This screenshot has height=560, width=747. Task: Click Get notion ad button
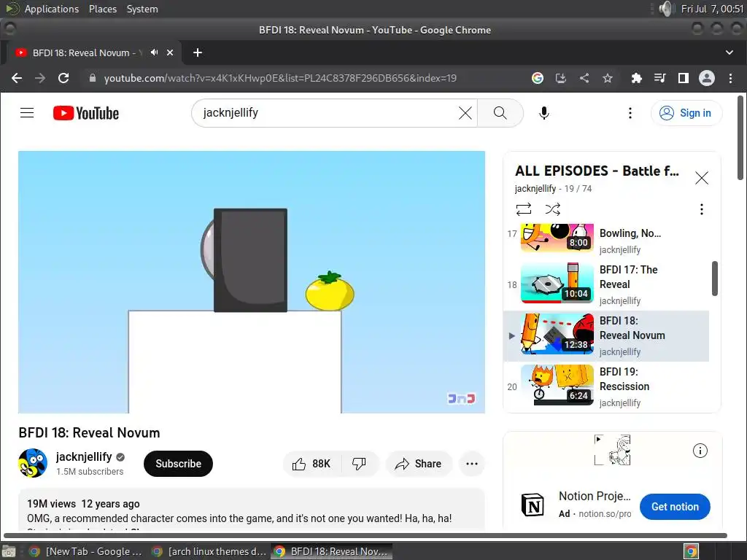[675, 507]
